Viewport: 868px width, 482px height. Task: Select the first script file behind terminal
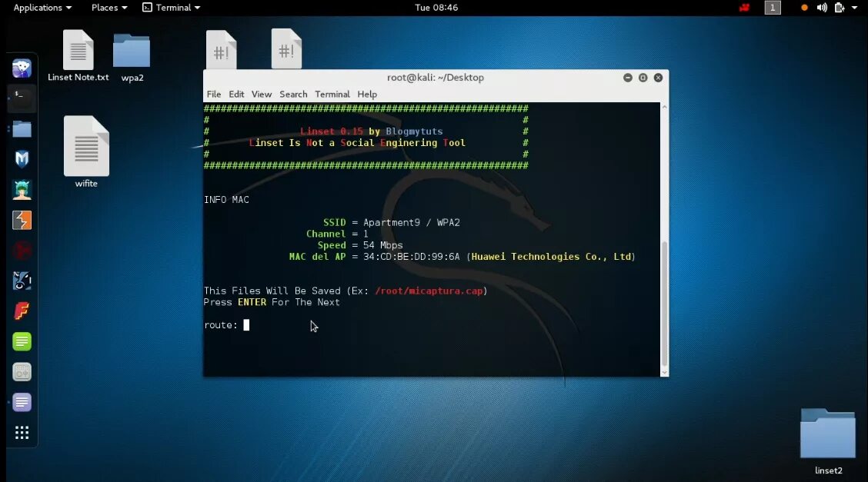[222, 50]
